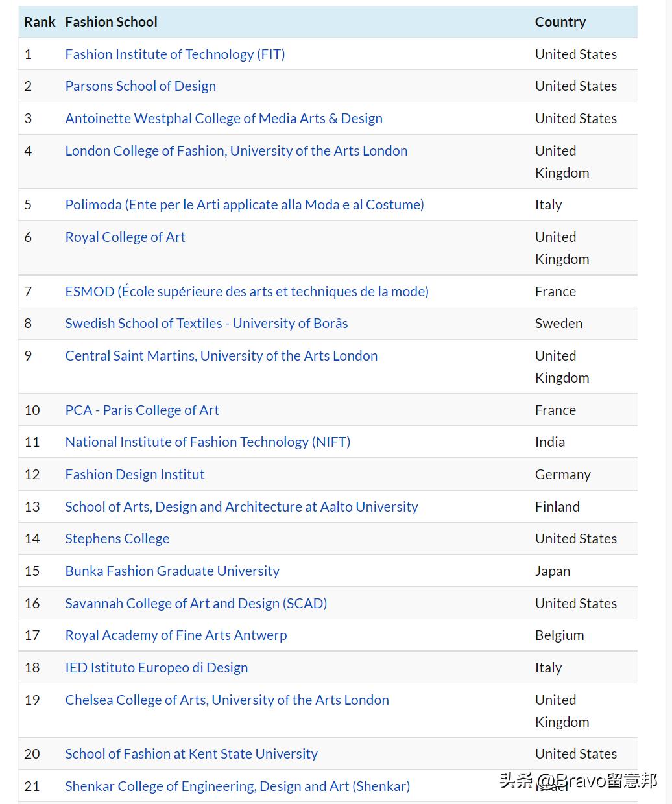Click PCA - Paris College of Art
Viewport: 672px width, 804px height.
point(142,410)
